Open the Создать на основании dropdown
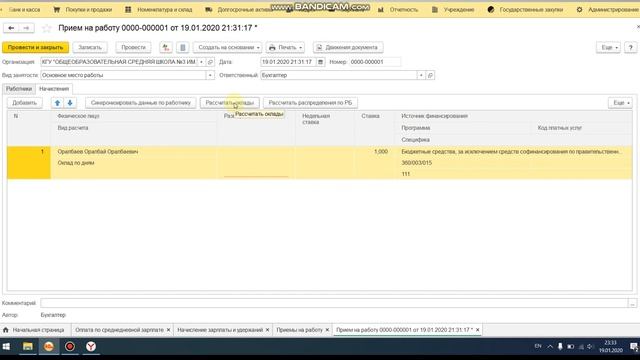 (x=228, y=47)
